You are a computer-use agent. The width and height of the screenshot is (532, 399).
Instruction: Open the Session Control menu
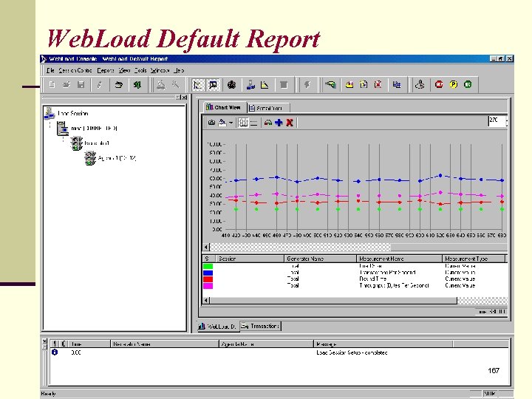point(75,70)
